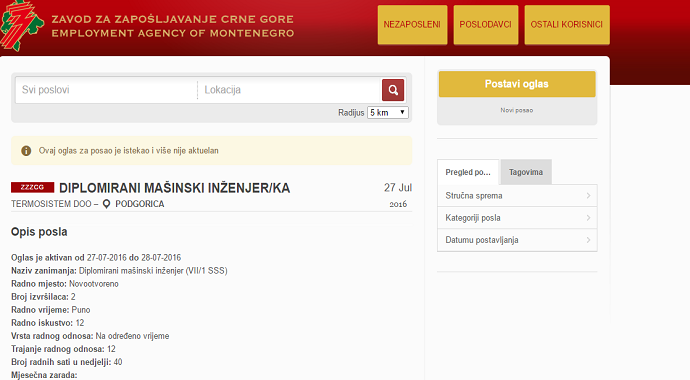This screenshot has height=380, width=690.
Task: Click the Lokacija input field
Action: [x=289, y=90]
